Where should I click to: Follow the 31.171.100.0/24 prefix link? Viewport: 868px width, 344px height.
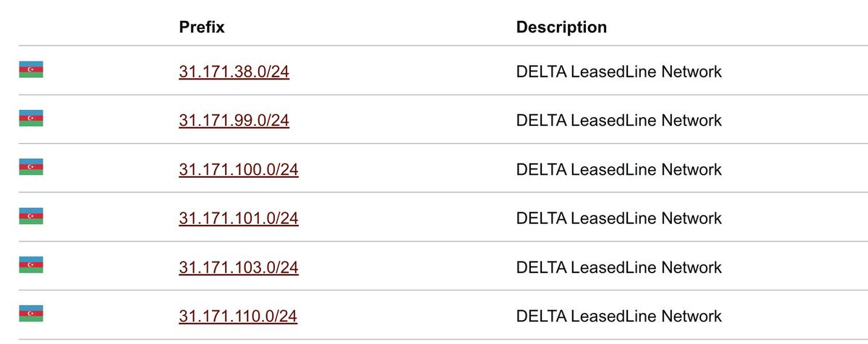(x=239, y=169)
